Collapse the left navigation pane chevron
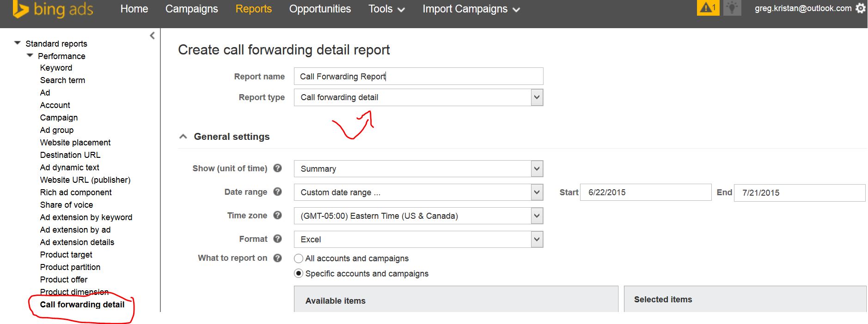Viewport: 868px width, 324px height. point(152,36)
